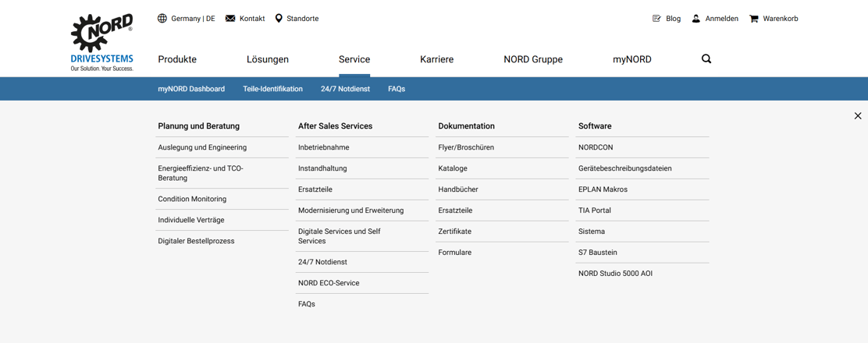This screenshot has height=343, width=868.
Task: Open myNORD Dashboard in the blue bar
Action: pos(191,89)
